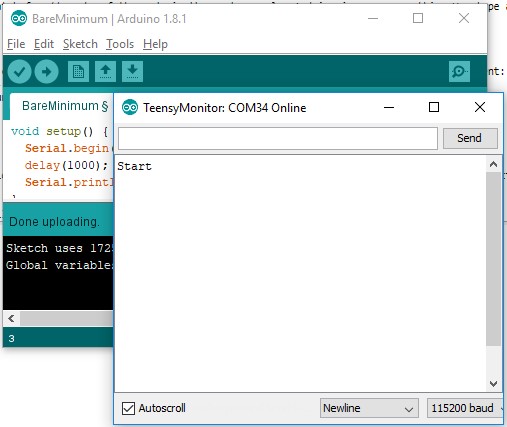507x427 pixels.
Task: Click the Send button
Action: coord(470,138)
